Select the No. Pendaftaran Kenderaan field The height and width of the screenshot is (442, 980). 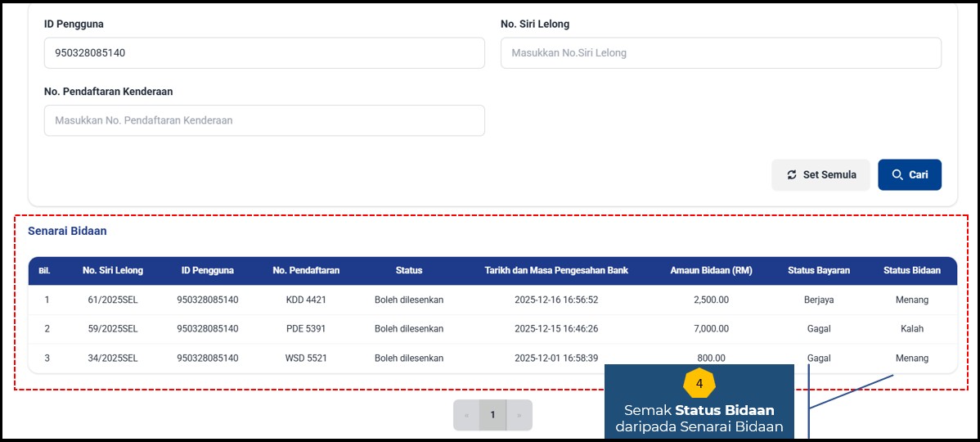click(264, 120)
